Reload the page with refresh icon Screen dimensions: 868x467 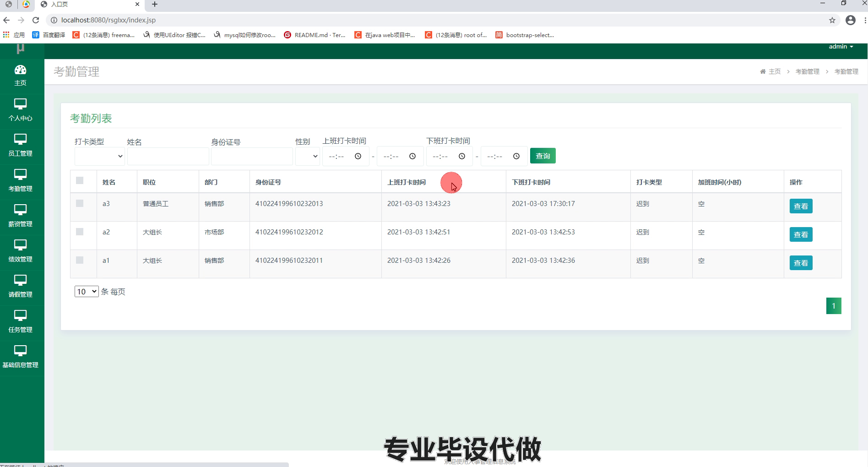click(x=36, y=20)
